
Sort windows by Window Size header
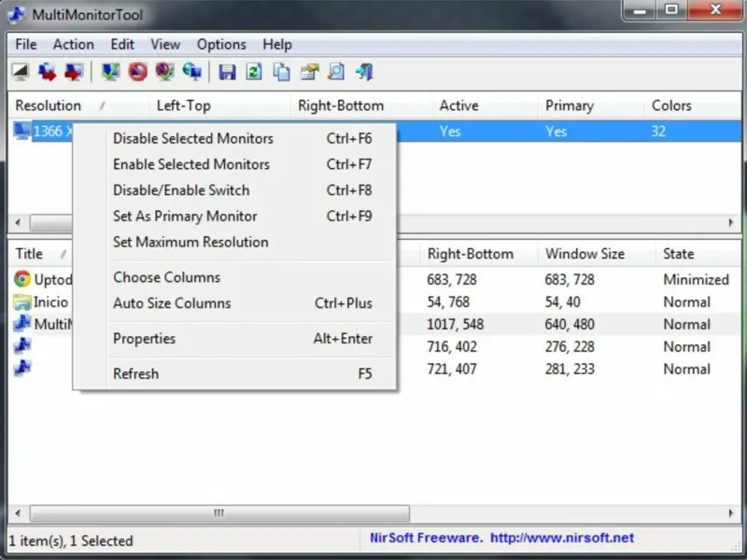[596, 253]
